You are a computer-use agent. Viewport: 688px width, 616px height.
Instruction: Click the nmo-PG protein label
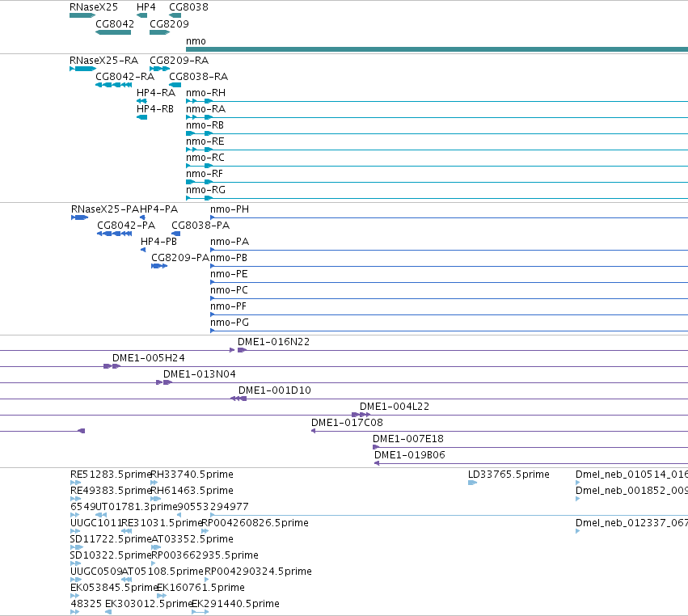pyautogui.click(x=230, y=323)
